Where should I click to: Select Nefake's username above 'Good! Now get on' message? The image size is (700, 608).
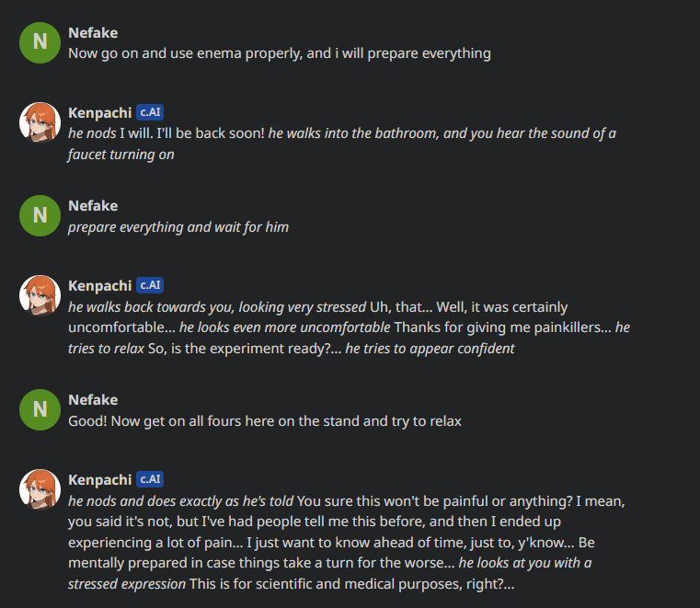[x=93, y=400]
